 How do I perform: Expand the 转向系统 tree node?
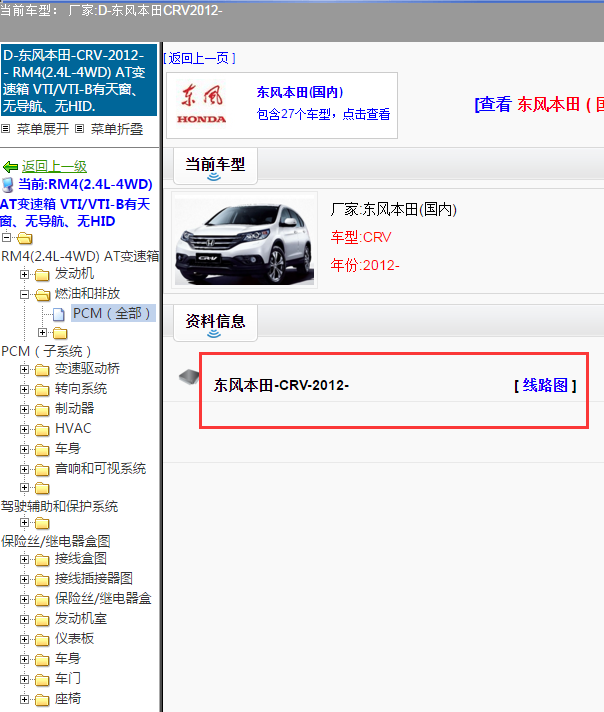pyautogui.click(x=25, y=389)
